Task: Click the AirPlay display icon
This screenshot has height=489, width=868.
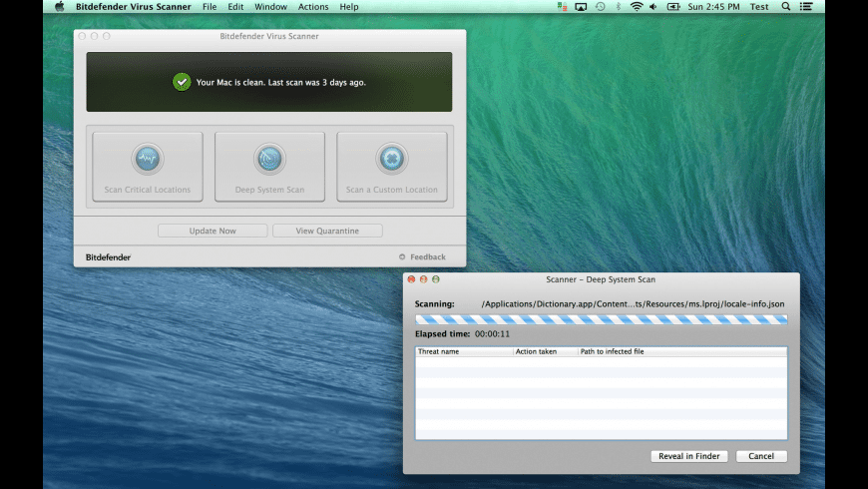Action: [581, 7]
